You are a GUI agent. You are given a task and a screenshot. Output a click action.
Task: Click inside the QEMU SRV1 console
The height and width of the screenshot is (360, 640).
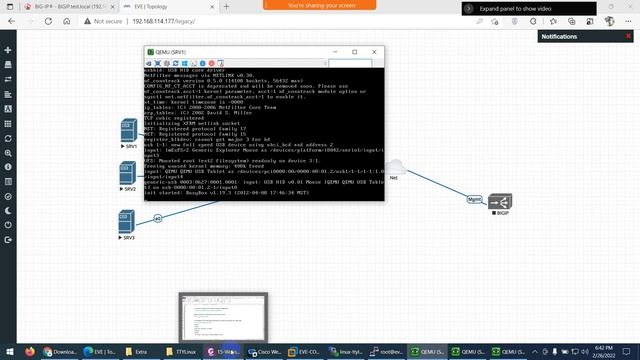pos(264,134)
